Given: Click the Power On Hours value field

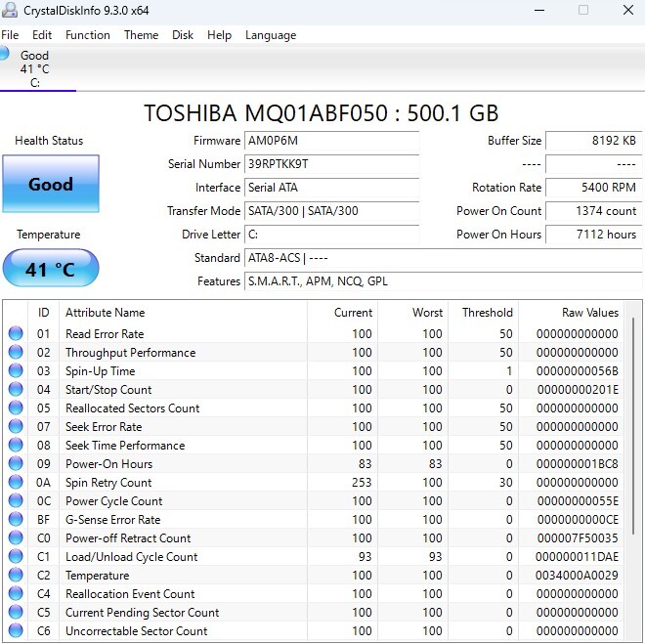Looking at the screenshot, I should point(593,235).
